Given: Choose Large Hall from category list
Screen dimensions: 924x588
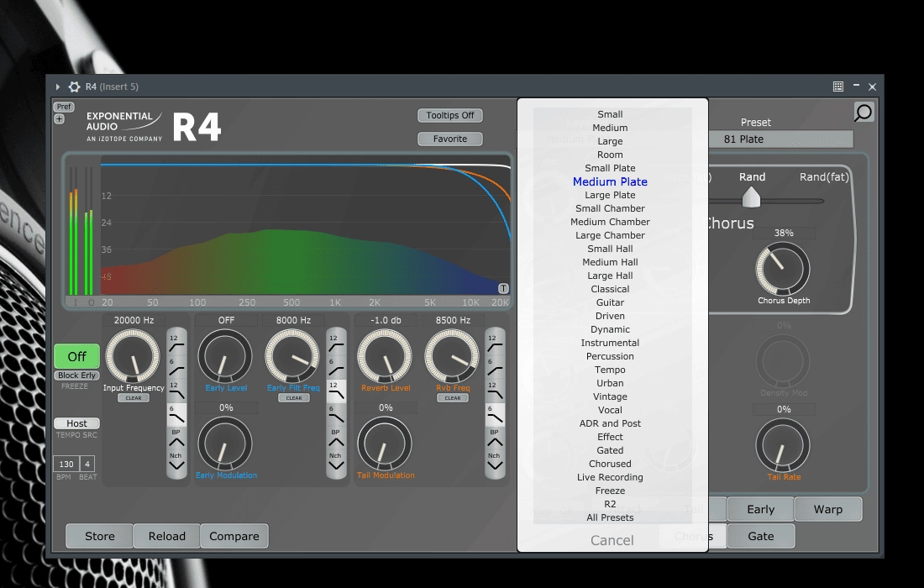Looking at the screenshot, I should (610, 276).
